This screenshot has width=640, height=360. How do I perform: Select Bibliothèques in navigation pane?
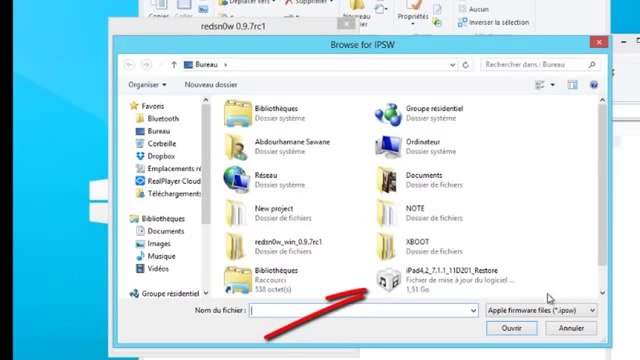[163, 219]
